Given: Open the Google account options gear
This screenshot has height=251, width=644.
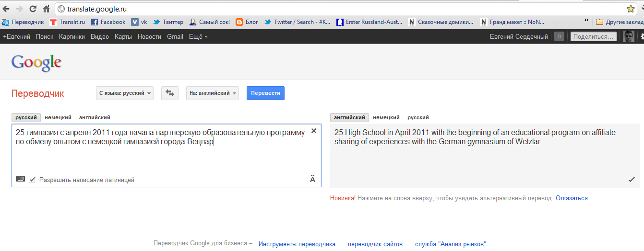Looking at the screenshot, I should 642,36.
